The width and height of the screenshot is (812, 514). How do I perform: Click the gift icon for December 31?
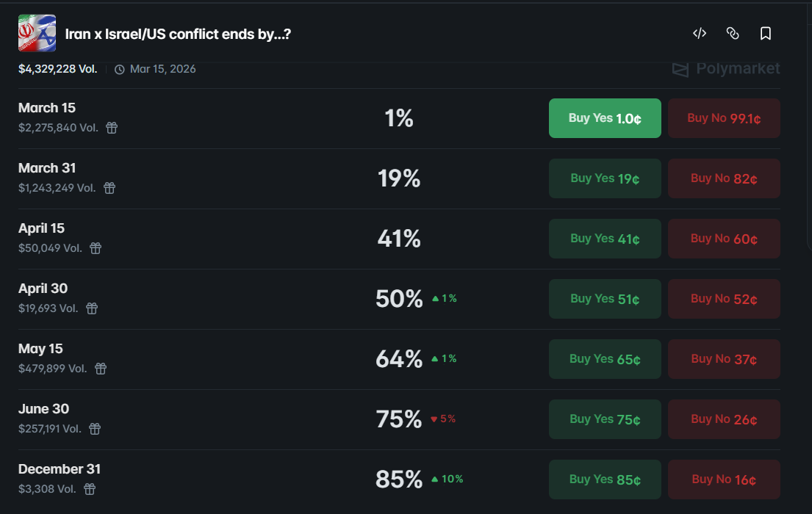90,489
